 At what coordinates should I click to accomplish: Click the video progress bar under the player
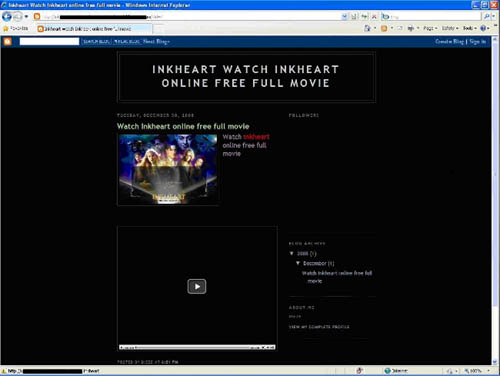pyautogui.click(x=197, y=347)
